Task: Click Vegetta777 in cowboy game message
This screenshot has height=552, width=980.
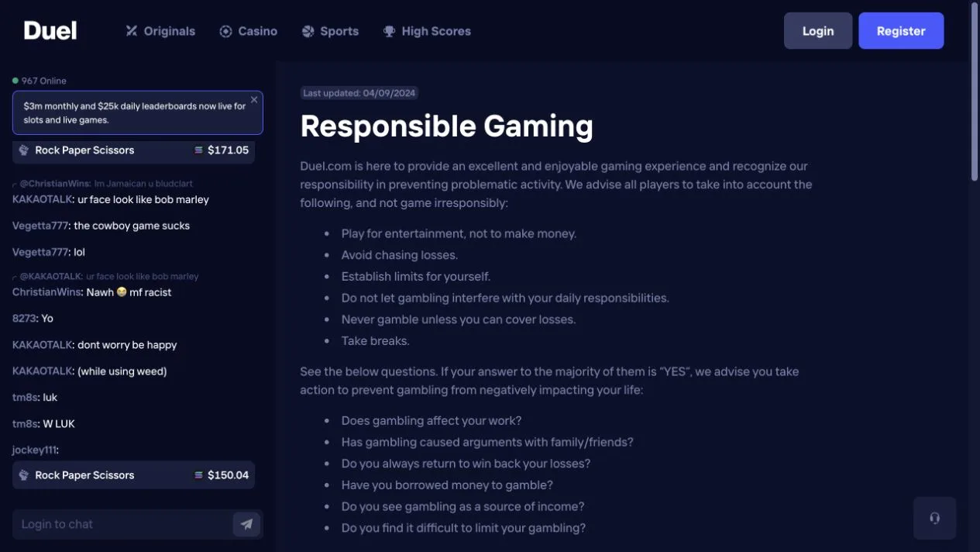Action: pos(40,226)
